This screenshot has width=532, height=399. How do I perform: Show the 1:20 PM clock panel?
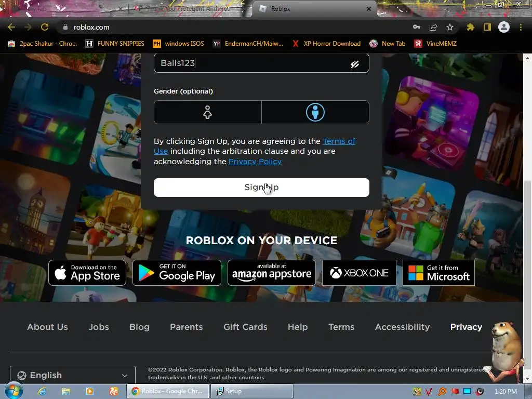(506, 392)
